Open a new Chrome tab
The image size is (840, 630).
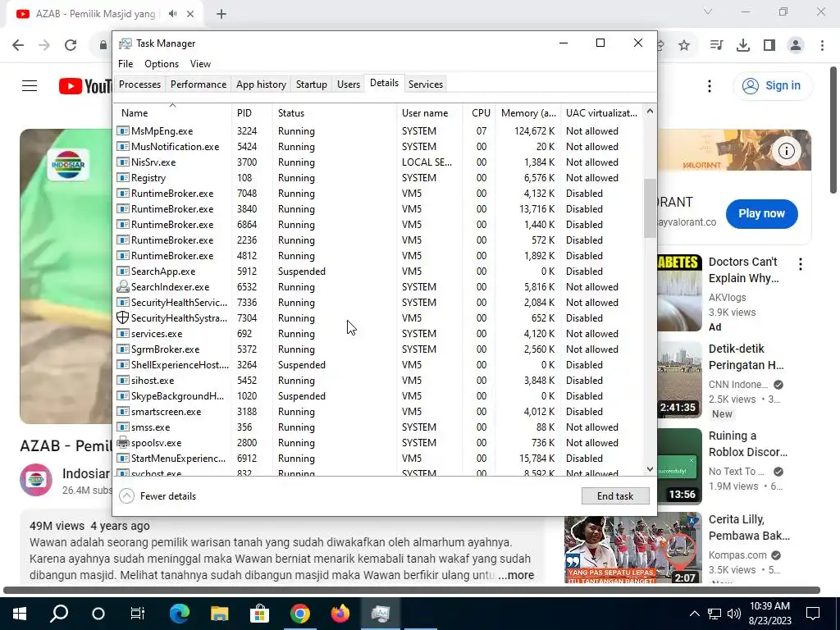point(221,14)
